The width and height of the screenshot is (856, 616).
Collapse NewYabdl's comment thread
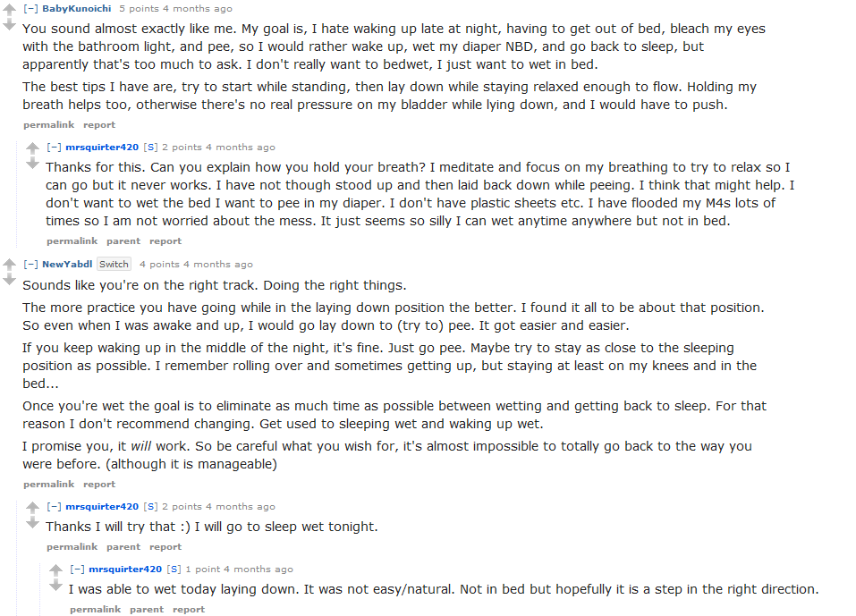coord(30,264)
